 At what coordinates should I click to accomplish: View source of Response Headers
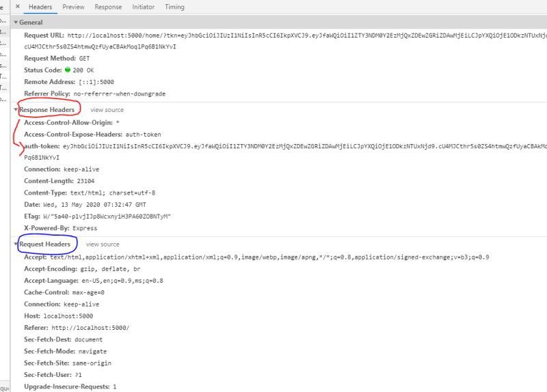[x=107, y=110]
